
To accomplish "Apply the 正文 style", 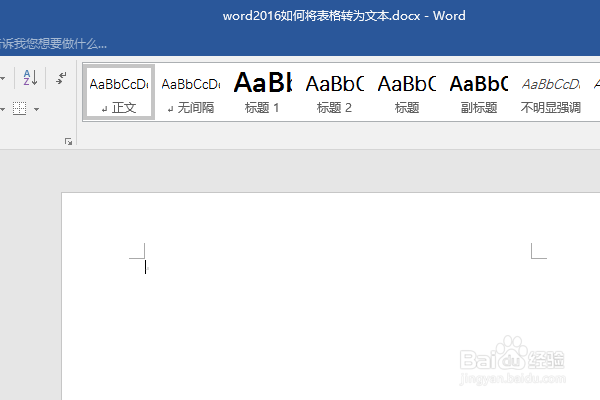I will [x=119, y=92].
